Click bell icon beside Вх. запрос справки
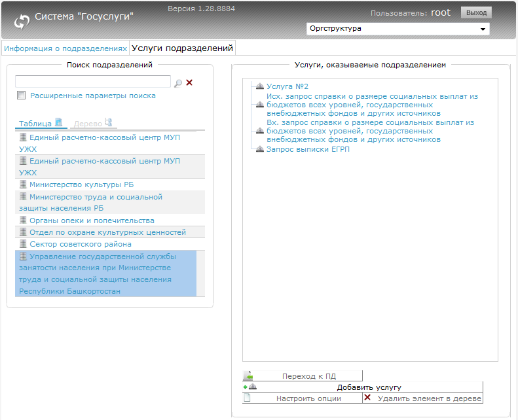518x420 pixels. click(x=260, y=131)
